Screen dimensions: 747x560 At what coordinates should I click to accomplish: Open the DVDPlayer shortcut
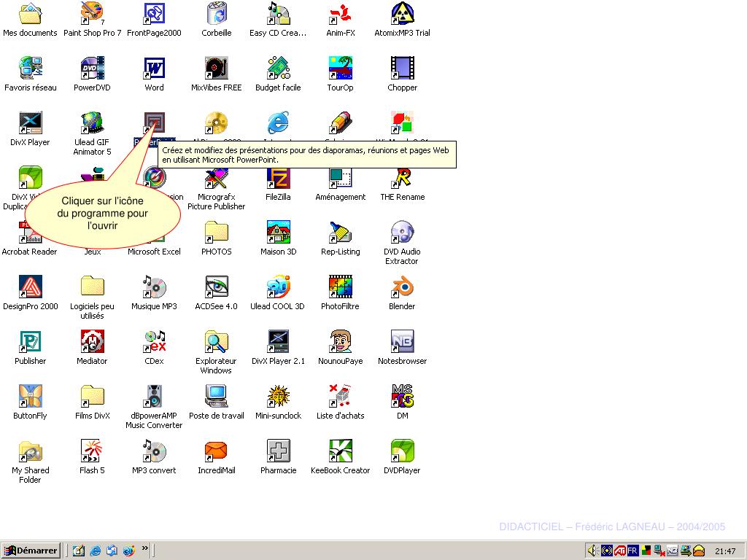tap(403, 451)
